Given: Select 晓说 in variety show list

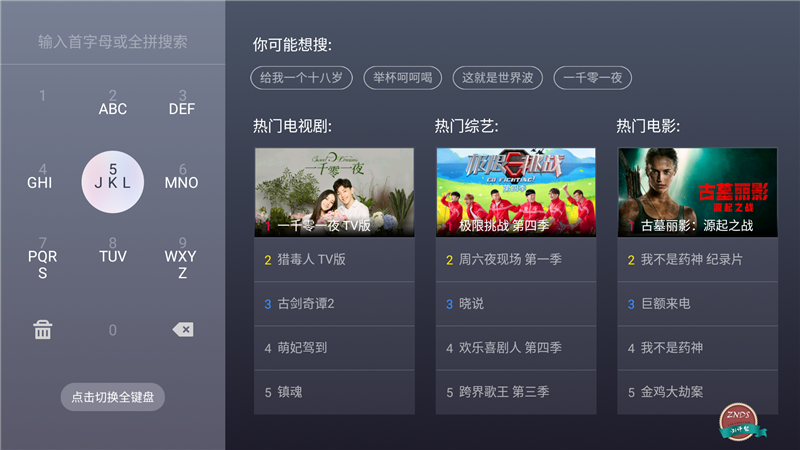Looking at the screenshot, I should click(x=516, y=304).
